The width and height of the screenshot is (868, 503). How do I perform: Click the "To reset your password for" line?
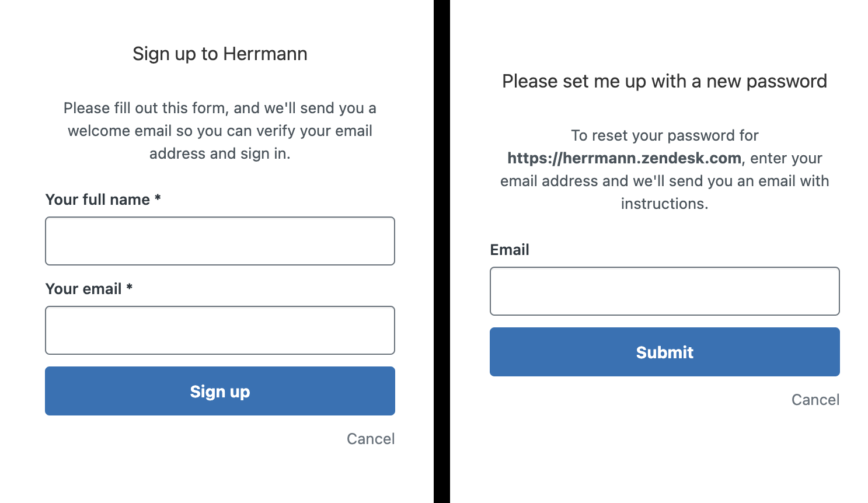[664, 135]
